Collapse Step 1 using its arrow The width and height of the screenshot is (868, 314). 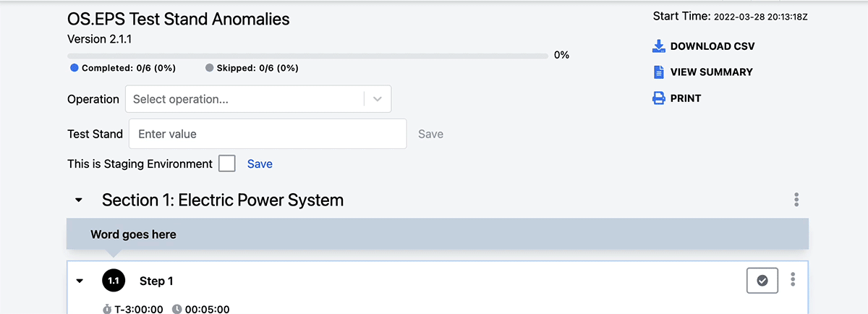80,281
